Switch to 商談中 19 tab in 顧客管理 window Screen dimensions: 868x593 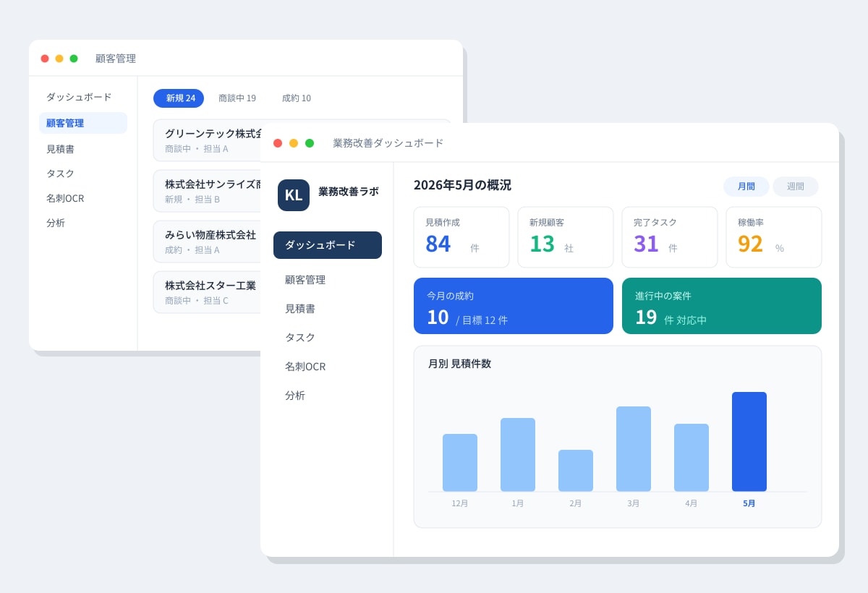[237, 98]
